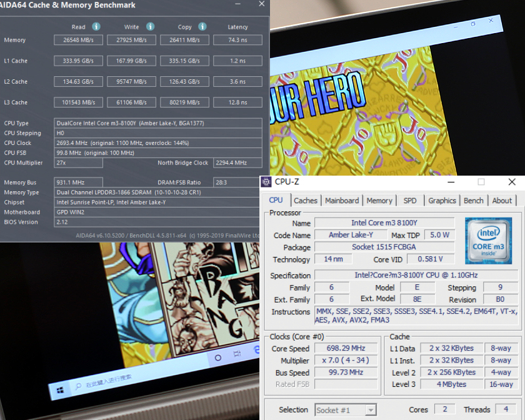The width and height of the screenshot is (525, 420).
Task: Close the AIDA64 benchmark window
Action: click(262, 4)
